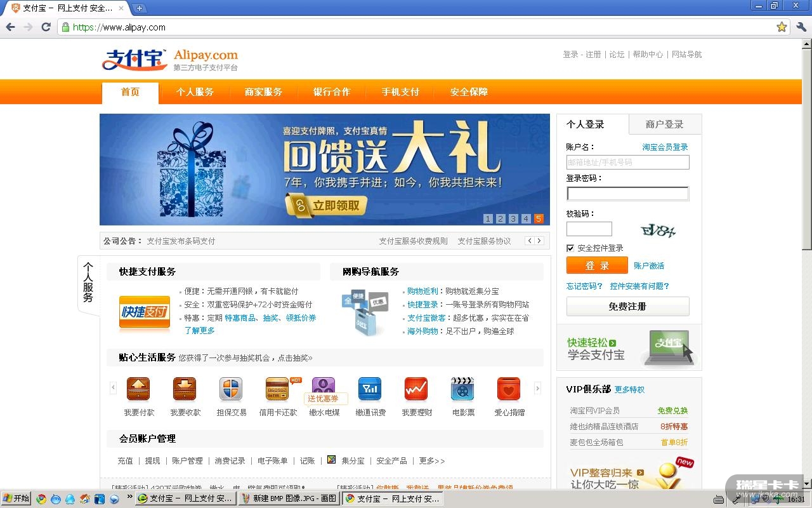Focus the 账户名 input field
Viewport: 812px width, 508px height.
627,163
